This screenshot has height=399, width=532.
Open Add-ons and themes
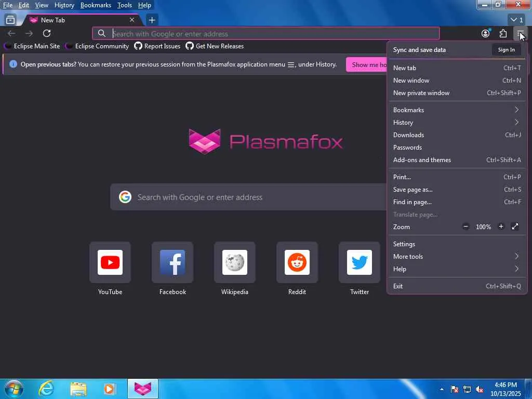pyautogui.click(x=457, y=160)
